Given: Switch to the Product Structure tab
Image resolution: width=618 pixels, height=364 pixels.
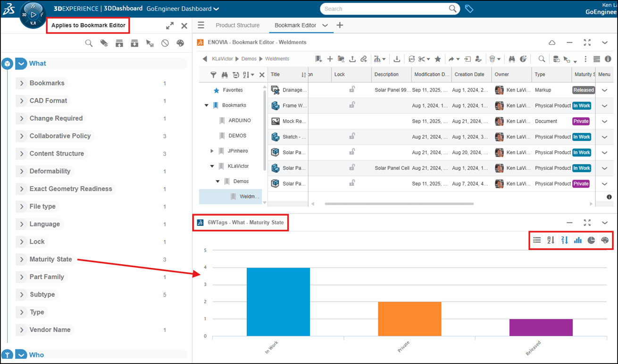Looking at the screenshot, I should pyautogui.click(x=238, y=25).
